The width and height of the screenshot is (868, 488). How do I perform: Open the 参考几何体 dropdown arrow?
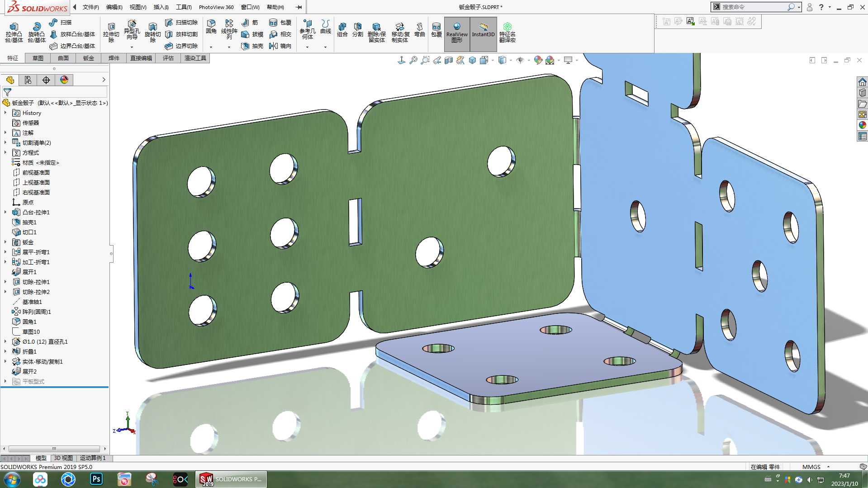click(307, 47)
